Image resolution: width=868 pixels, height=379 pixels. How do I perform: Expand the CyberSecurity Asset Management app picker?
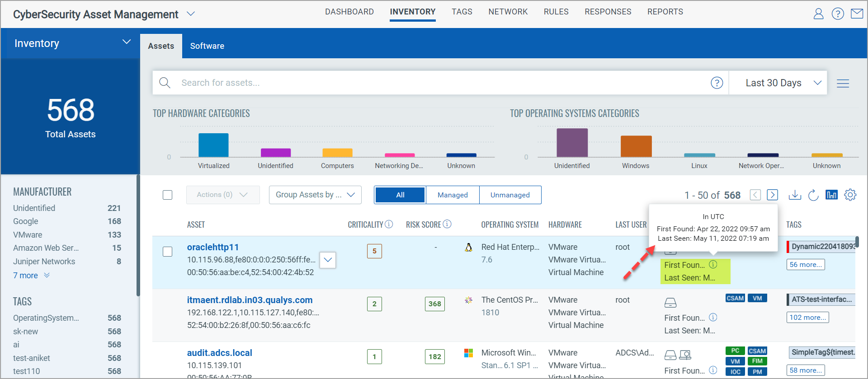click(x=191, y=14)
